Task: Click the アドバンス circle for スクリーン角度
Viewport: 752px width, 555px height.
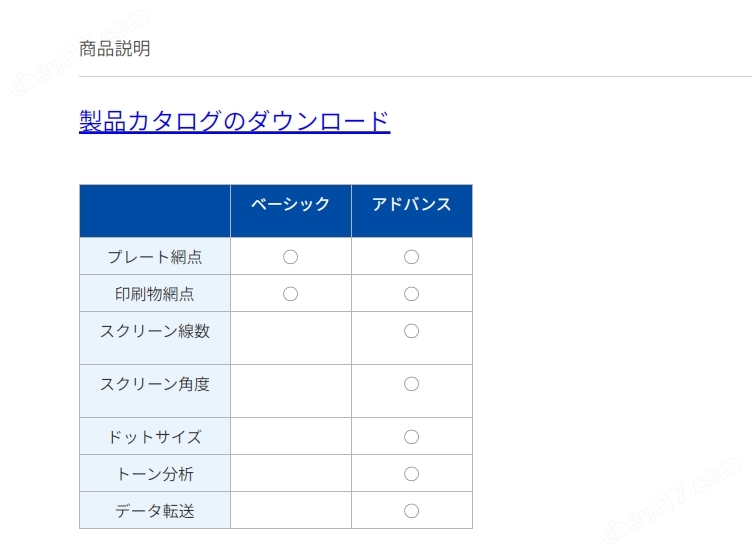Action: click(411, 384)
